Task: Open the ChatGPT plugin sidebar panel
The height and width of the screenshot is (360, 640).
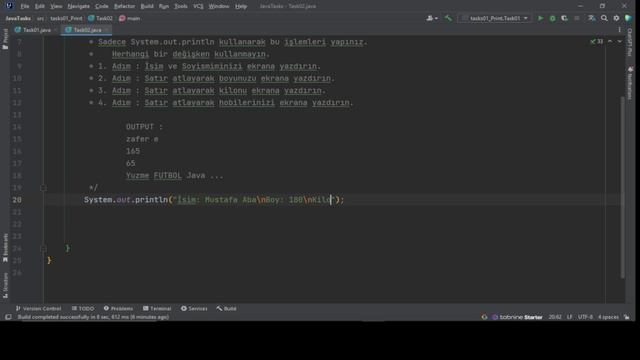Action: pos(630,42)
